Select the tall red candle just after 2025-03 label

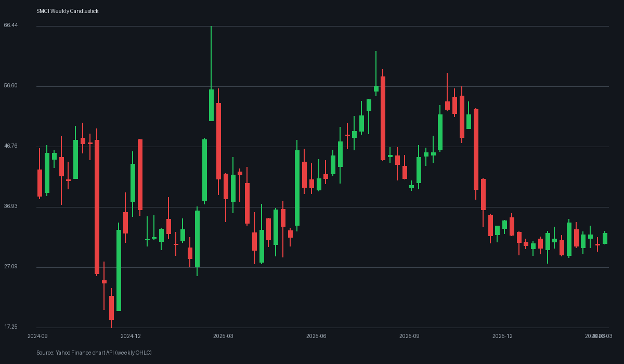pyautogui.click(x=218, y=141)
